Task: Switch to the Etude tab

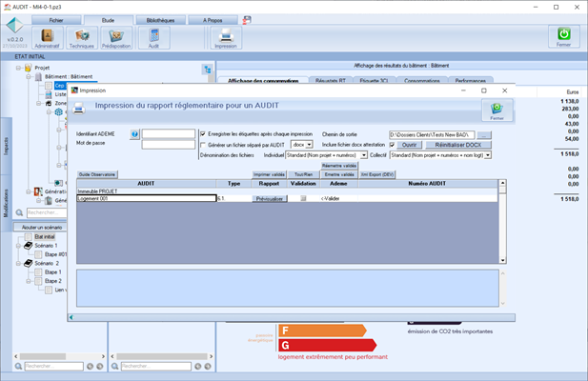Action: click(x=108, y=20)
